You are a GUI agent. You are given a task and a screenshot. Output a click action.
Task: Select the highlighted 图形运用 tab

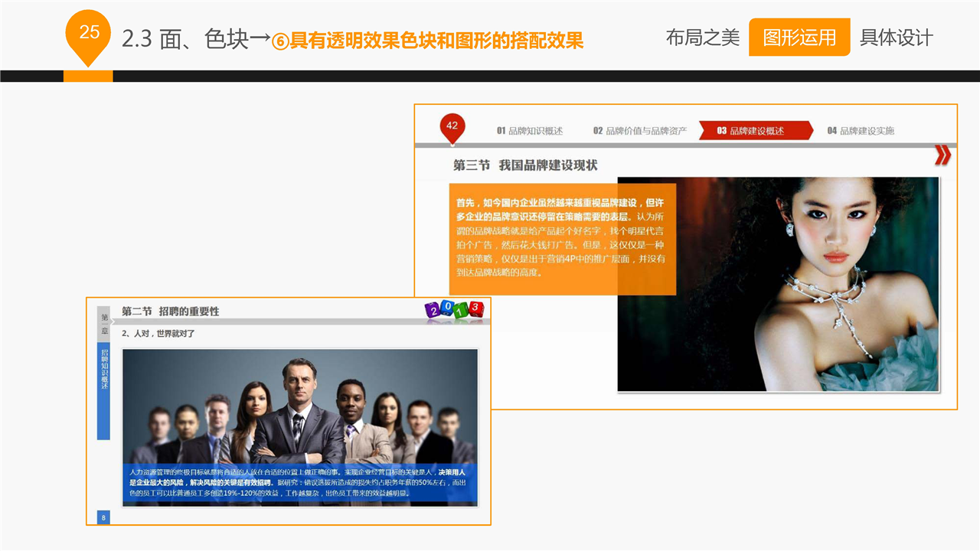click(799, 37)
